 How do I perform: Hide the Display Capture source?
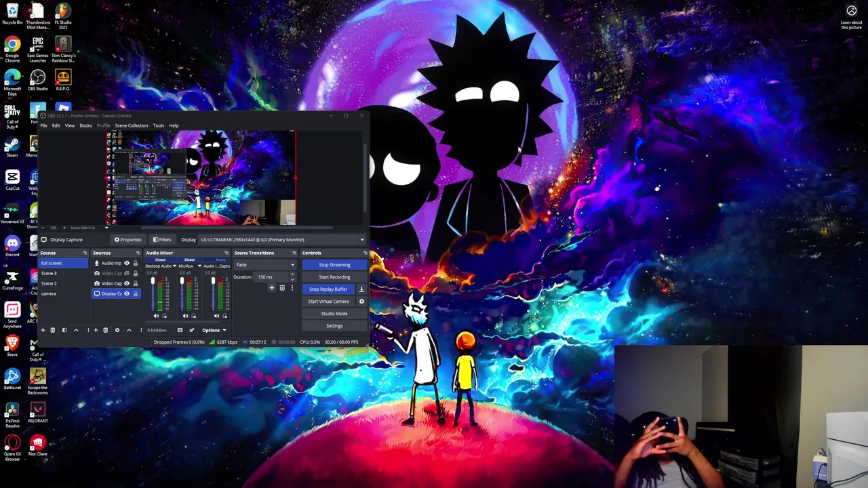pos(127,293)
